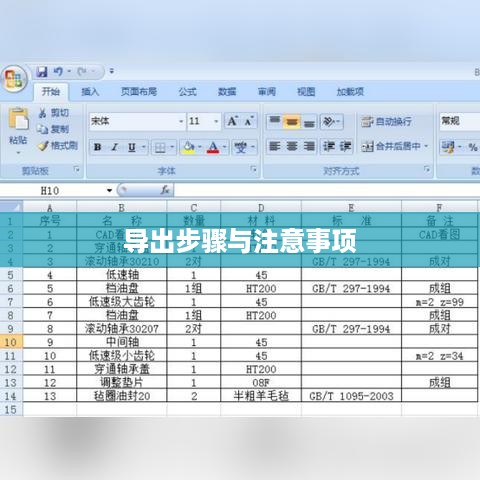480x480 pixels.
Task: Increase the indent
Action: click(x=345, y=146)
